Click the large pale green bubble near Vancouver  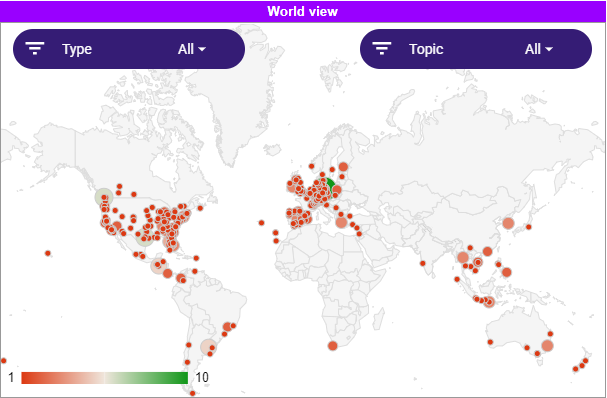point(104,197)
